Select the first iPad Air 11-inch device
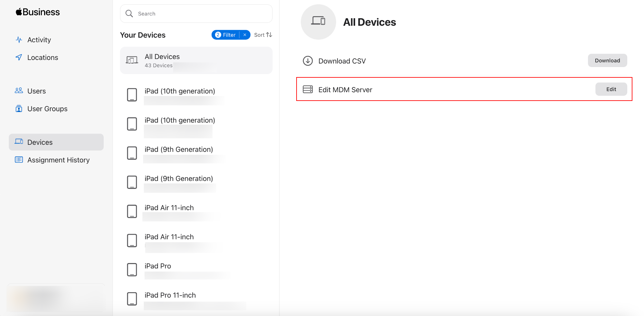This screenshot has height=316, width=644. click(169, 208)
